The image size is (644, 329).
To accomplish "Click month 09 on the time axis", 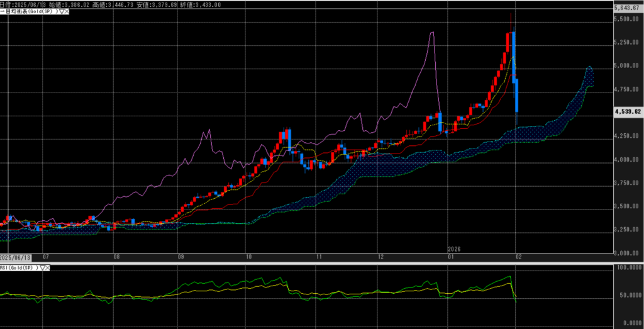I will [x=181, y=257].
